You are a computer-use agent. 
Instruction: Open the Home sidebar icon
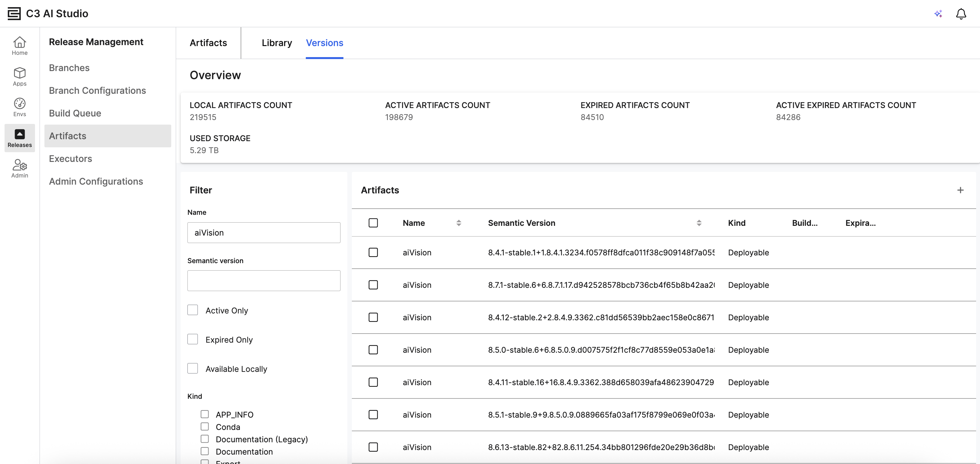click(x=19, y=46)
